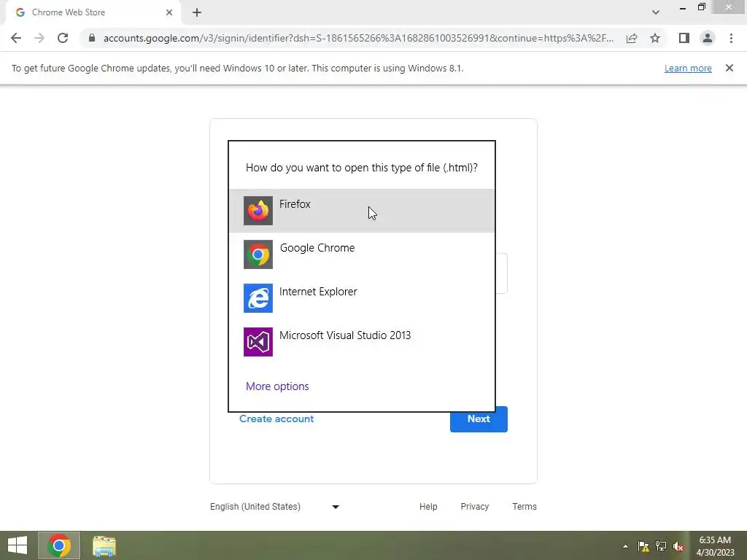This screenshot has height=560, width=747.
Task: Select Microsoft Visual Studio 2013 label
Action: coord(345,335)
